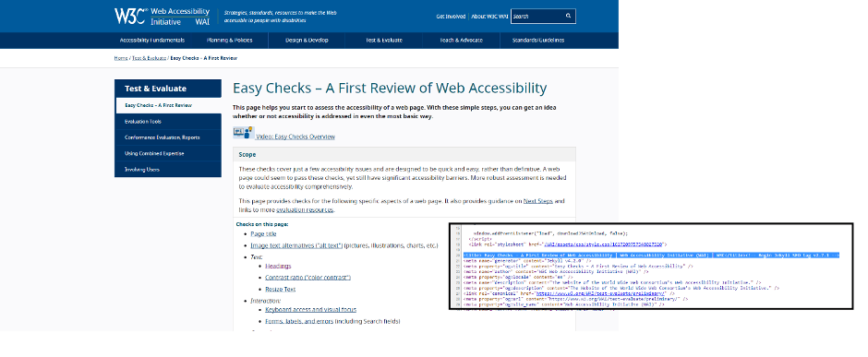The width and height of the screenshot is (868, 357).
Task: Select Involving Users in the sidebar
Action: point(168,170)
